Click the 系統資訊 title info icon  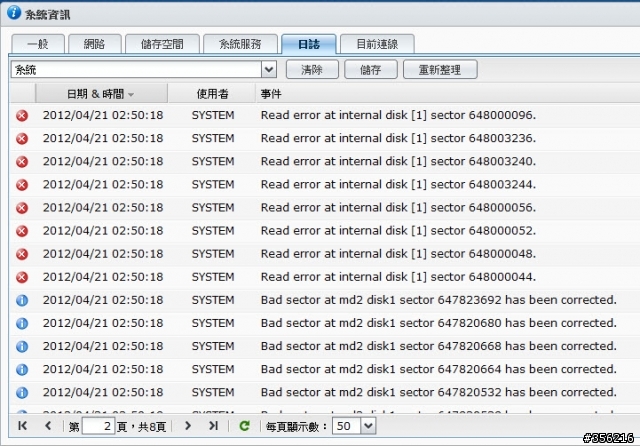pos(14,12)
